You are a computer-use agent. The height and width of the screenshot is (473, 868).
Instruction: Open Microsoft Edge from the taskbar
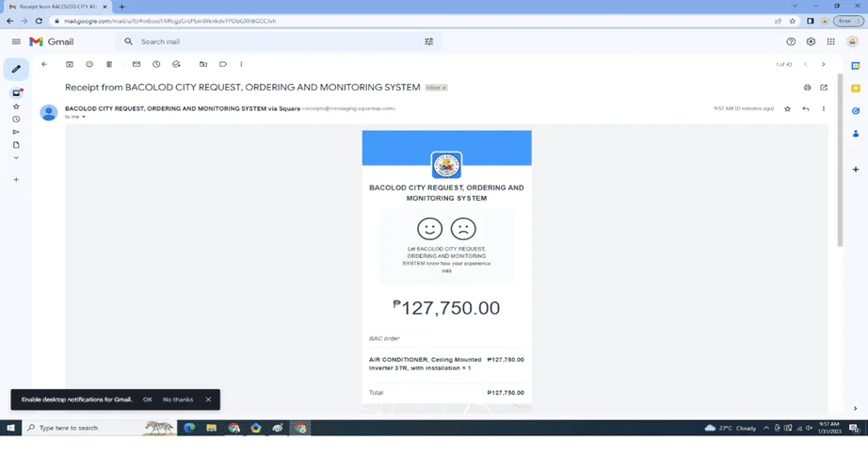pos(189,428)
